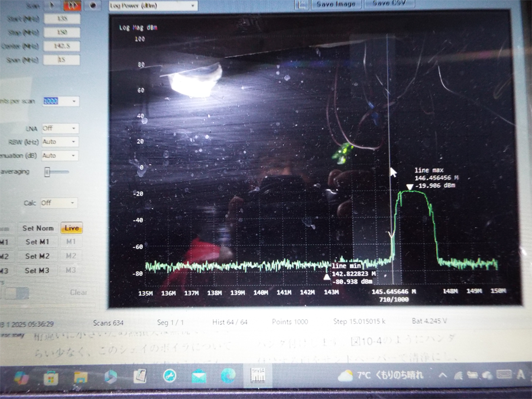Open Microsoft Edge from the taskbar
532x399 pixels.
pyautogui.click(x=228, y=375)
